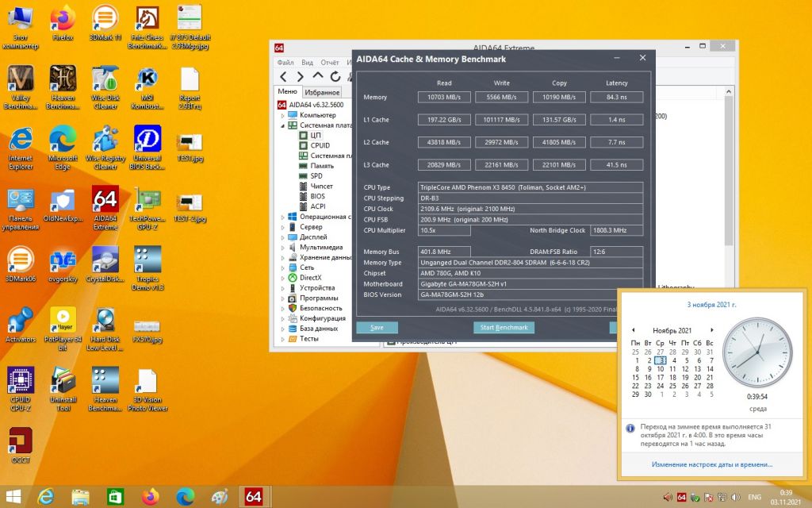Open File Explorer from taskbar

80,497
